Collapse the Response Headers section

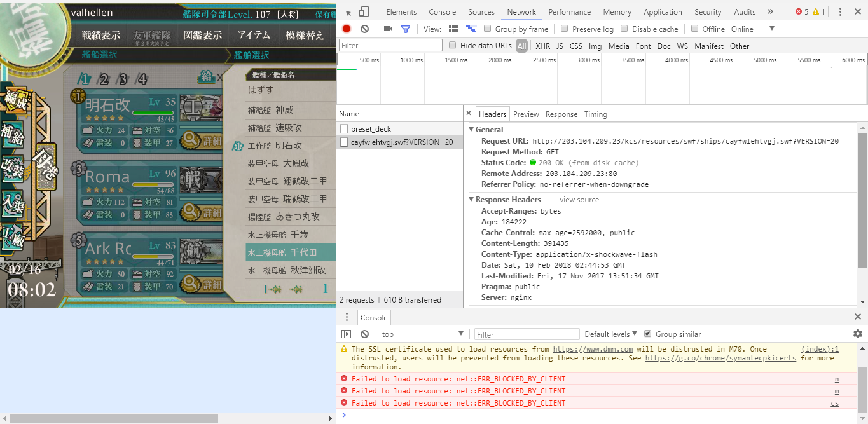472,200
